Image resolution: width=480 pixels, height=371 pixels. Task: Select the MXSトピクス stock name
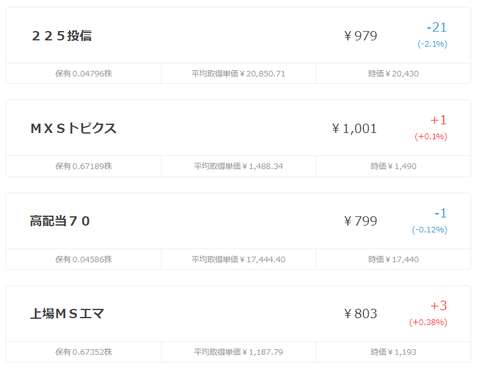pos(73,128)
